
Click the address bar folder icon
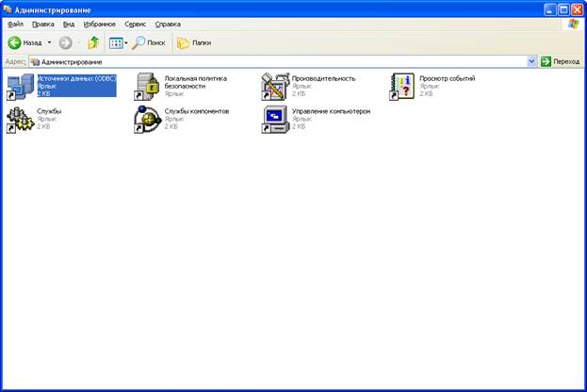coord(35,62)
